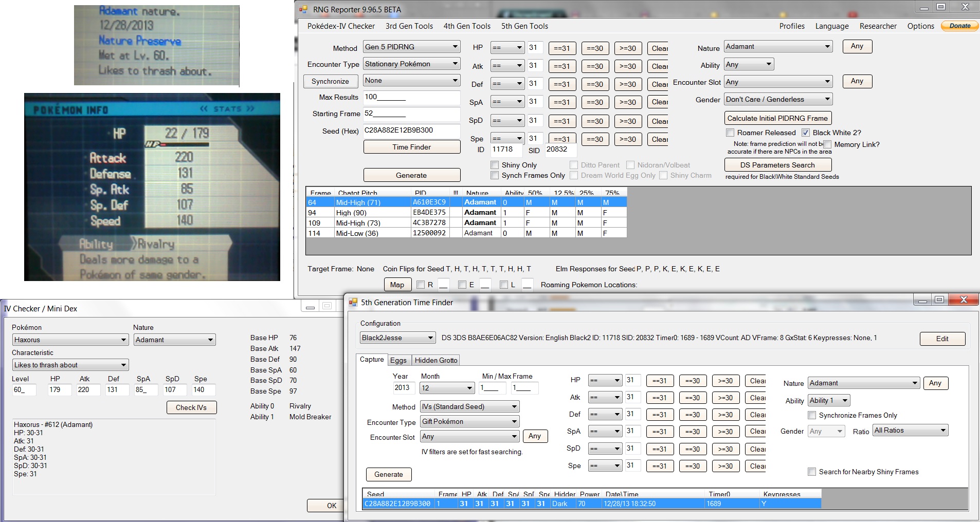
Task: Open the Month dropdown in Time Finder
Action: click(x=447, y=388)
